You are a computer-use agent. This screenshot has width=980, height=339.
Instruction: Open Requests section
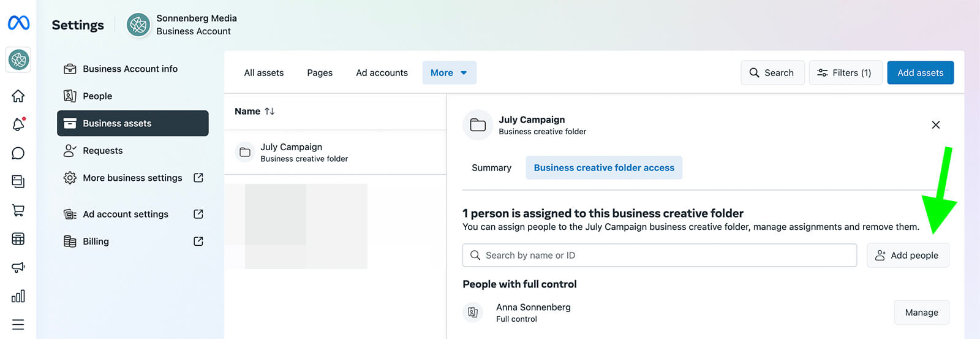click(x=133, y=151)
